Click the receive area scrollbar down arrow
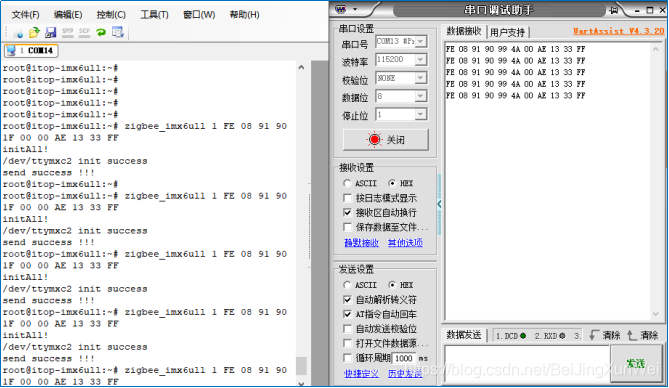Screen dimensions: 669x388 pos(656,314)
